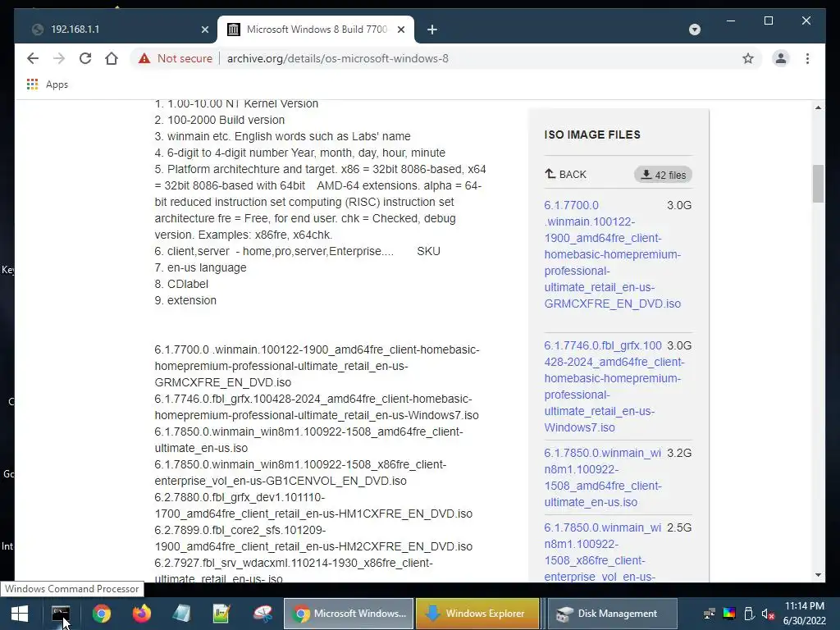The height and width of the screenshot is (630, 840).
Task: Open 6.1.7700.0 winmain GRMCXFRE_EN_DVD.iso link
Action: coord(612,254)
